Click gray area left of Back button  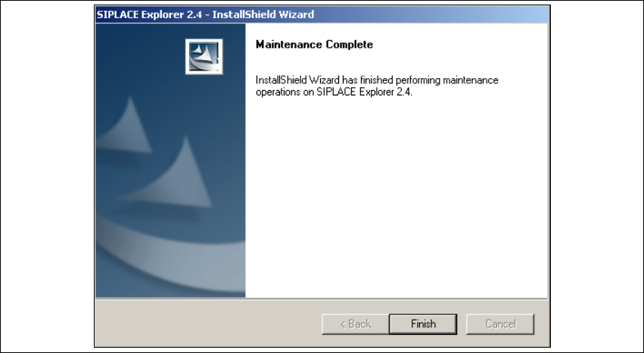point(208,323)
